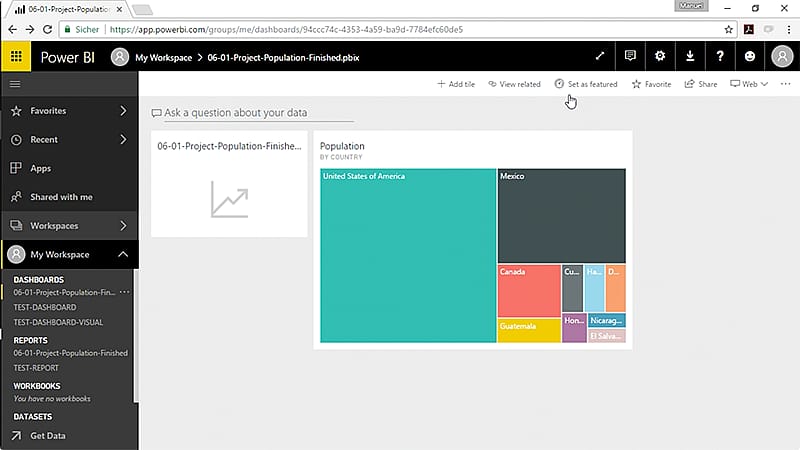Viewport: 800px width, 450px height.
Task: Select the Canada treemap block
Action: (x=529, y=291)
